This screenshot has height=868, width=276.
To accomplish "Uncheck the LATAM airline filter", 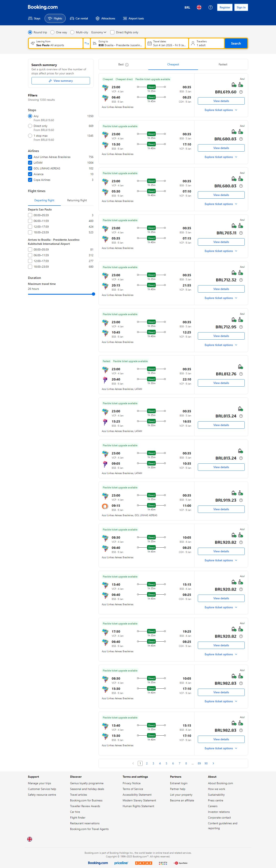I will point(30,163).
